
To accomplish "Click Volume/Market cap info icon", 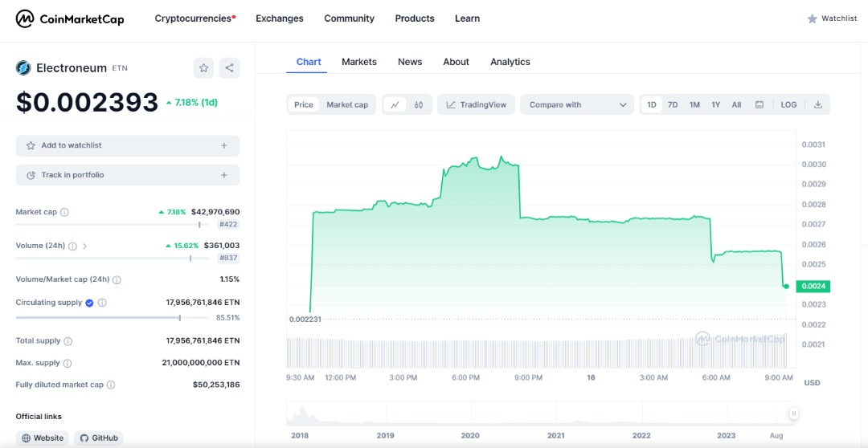I will tap(117, 280).
